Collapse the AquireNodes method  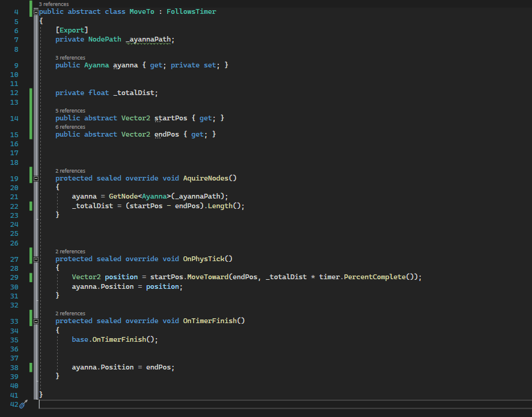36,179
